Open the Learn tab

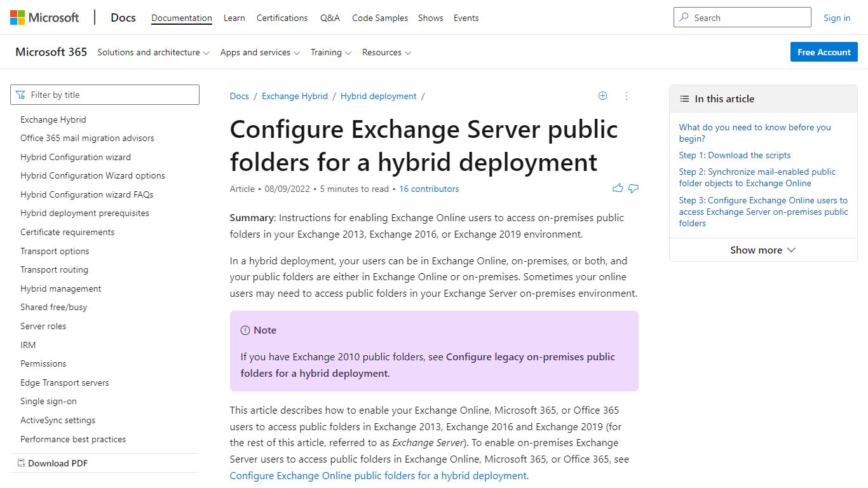(234, 18)
